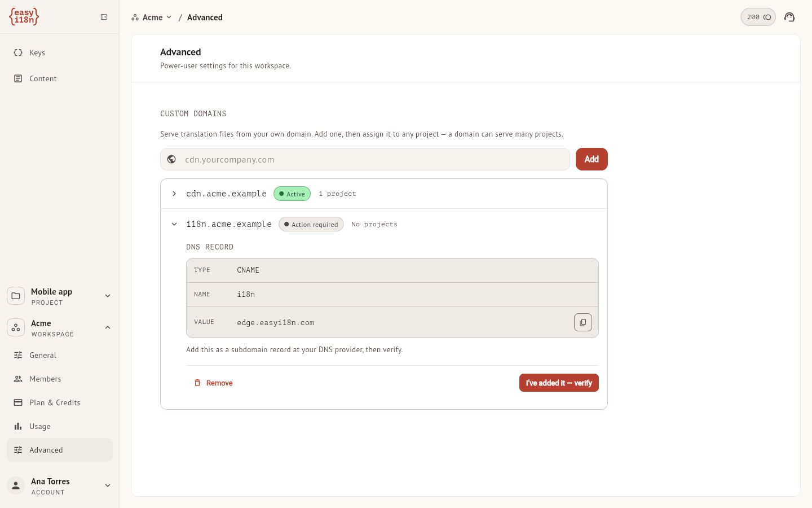Click the Content document icon

[18, 78]
